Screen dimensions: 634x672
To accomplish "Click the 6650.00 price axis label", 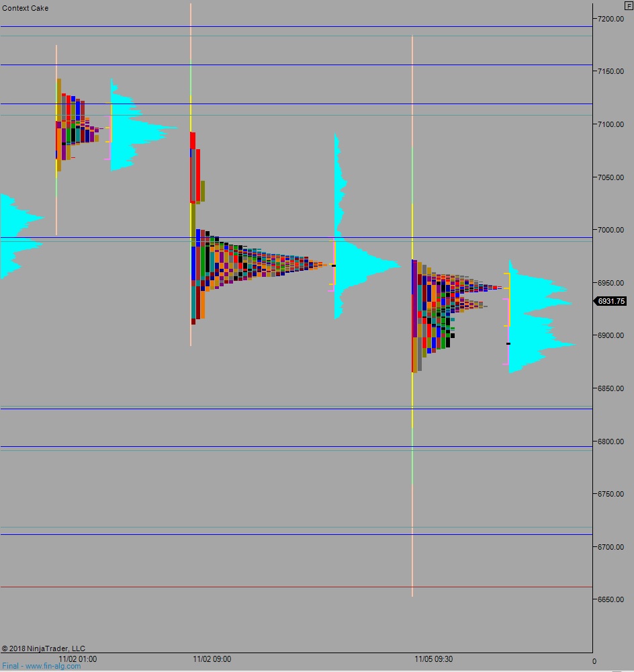I will 610,599.
